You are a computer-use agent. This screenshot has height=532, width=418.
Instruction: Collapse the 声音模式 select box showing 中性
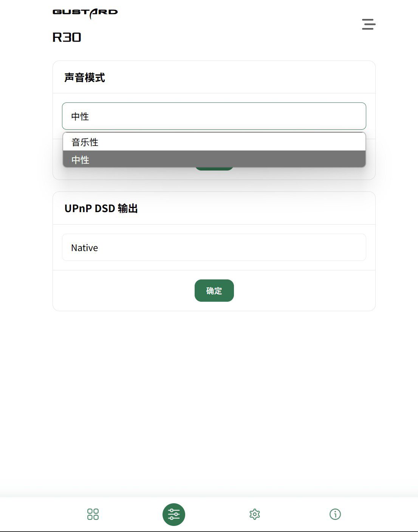214,116
